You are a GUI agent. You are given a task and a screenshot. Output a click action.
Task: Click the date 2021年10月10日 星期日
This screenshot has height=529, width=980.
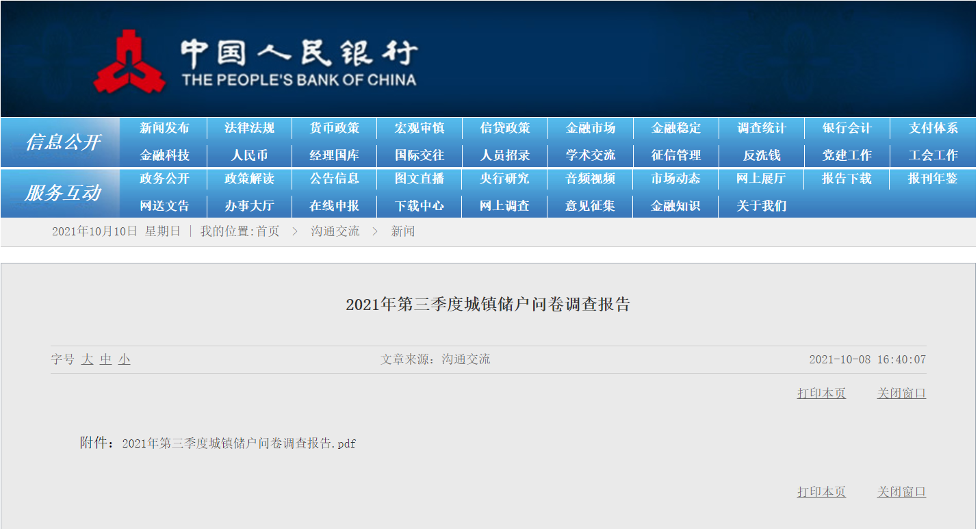[x=116, y=231]
